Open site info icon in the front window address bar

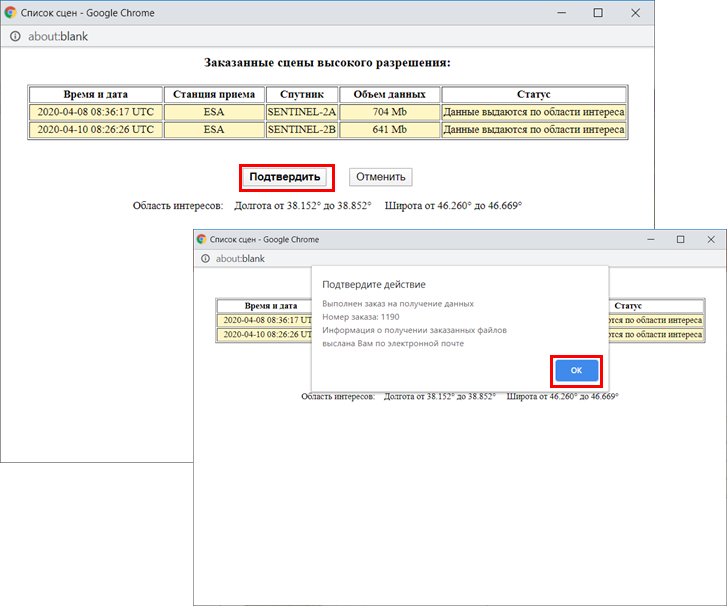click(205, 258)
